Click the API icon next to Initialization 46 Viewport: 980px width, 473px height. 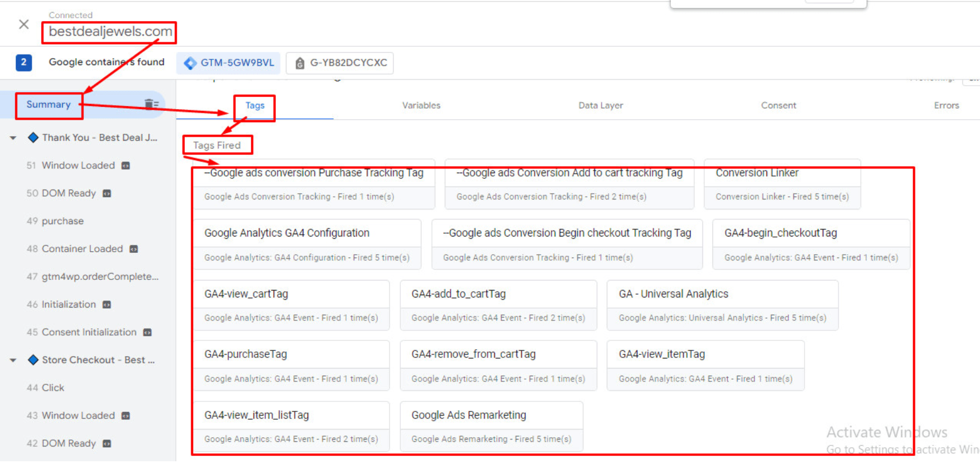click(107, 305)
